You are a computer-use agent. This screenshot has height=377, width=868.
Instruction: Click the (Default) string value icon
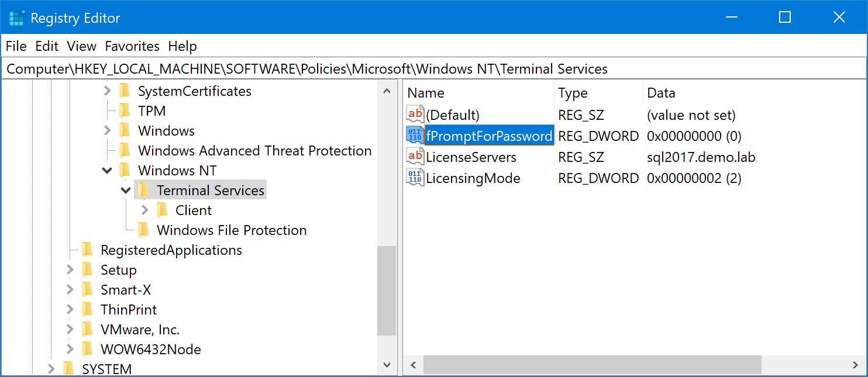[415, 115]
